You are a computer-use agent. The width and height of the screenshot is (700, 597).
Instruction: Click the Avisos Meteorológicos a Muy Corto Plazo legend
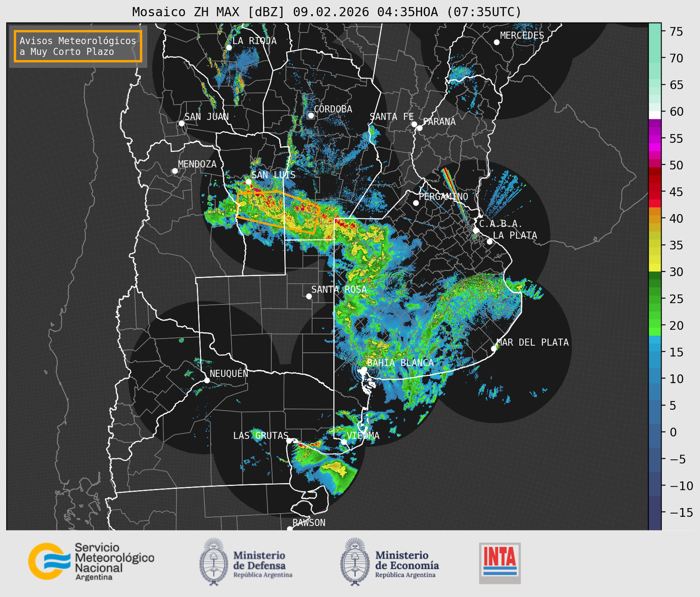[x=78, y=46]
